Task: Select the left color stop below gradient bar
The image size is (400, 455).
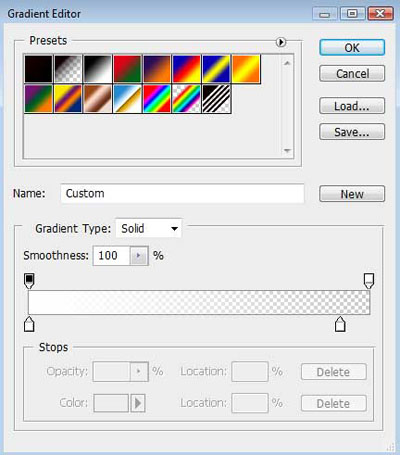Action: click(29, 324)
